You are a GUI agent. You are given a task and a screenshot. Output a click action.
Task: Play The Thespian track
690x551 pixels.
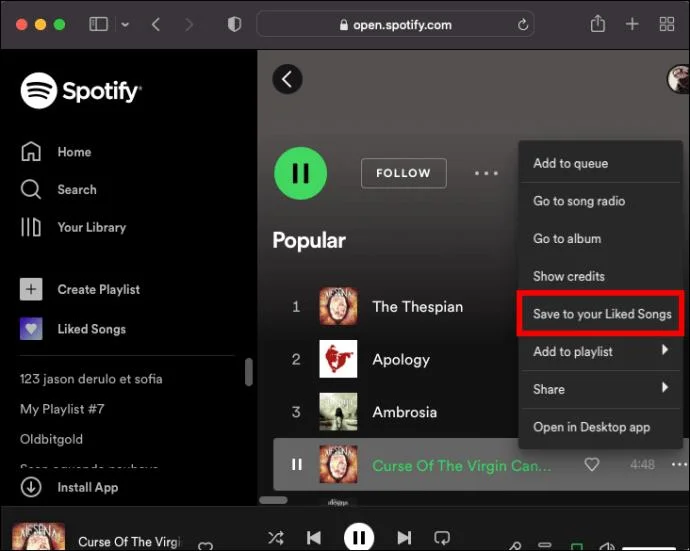418,307
